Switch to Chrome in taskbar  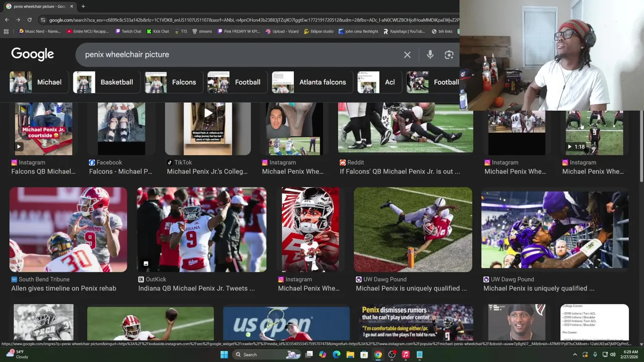378,354
